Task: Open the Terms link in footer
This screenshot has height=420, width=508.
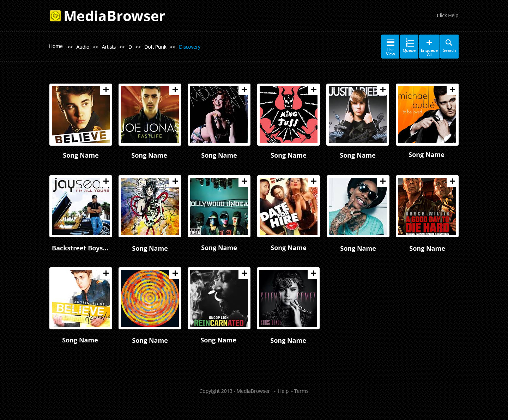Action: click(301, 391)
